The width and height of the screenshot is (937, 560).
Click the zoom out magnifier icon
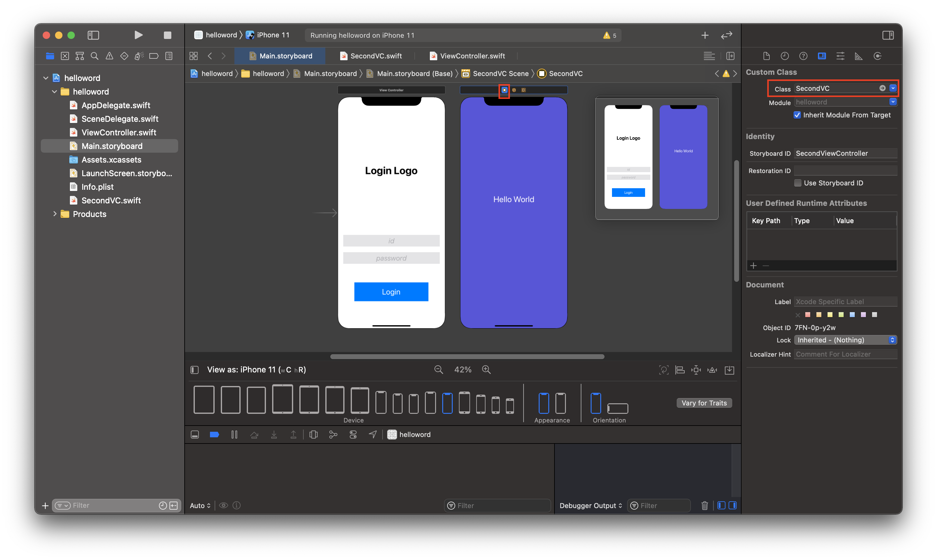click(438, 370)
